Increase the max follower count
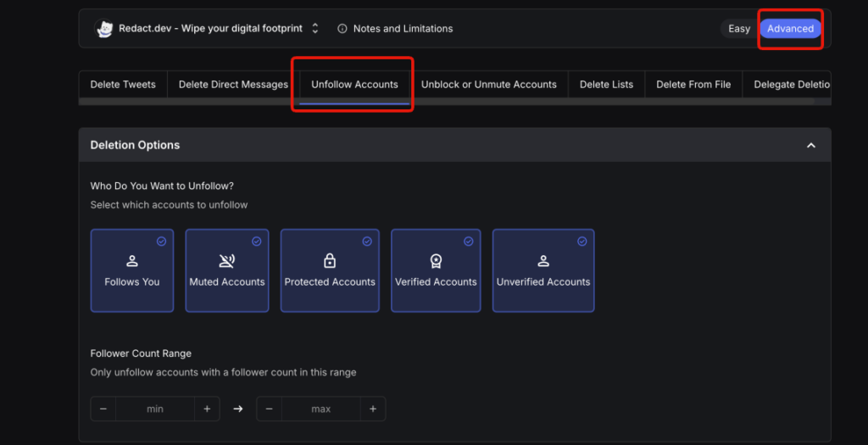 [373, 409]
